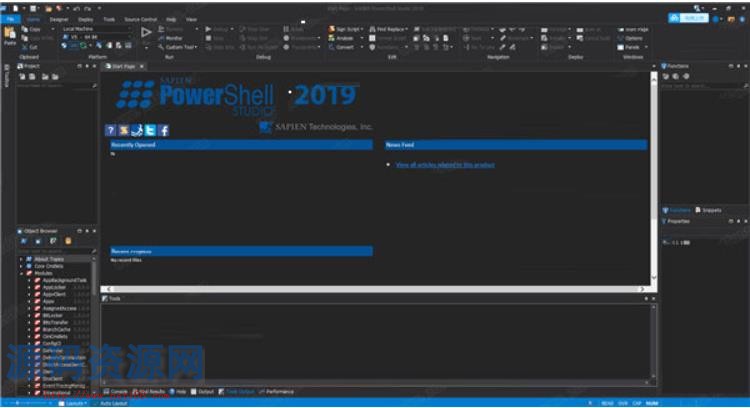Click the Save icon in title bar
Viewport: 750px width, 408px height.
[33, 8]
